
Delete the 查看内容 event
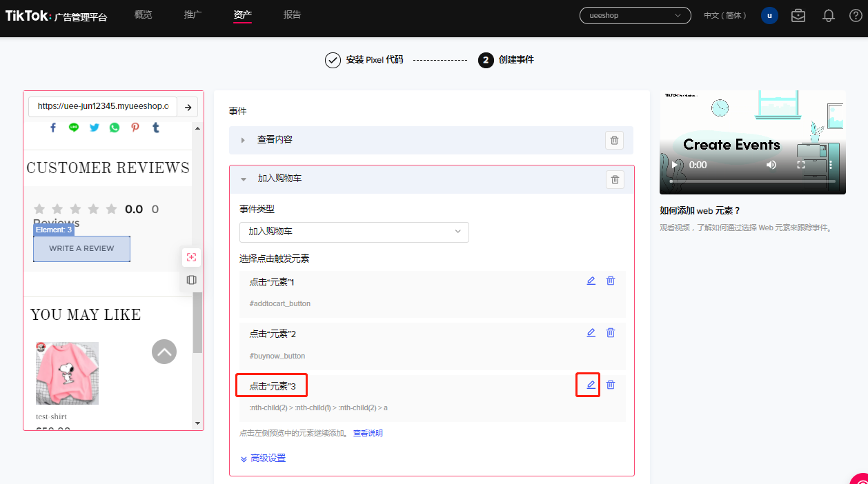point(615,140)
